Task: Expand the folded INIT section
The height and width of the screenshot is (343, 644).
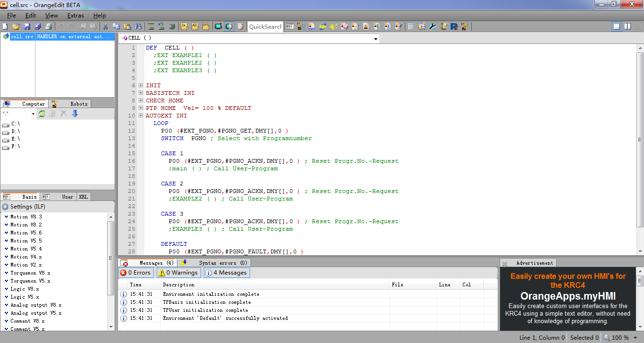Action: click(x=141, y=85)
